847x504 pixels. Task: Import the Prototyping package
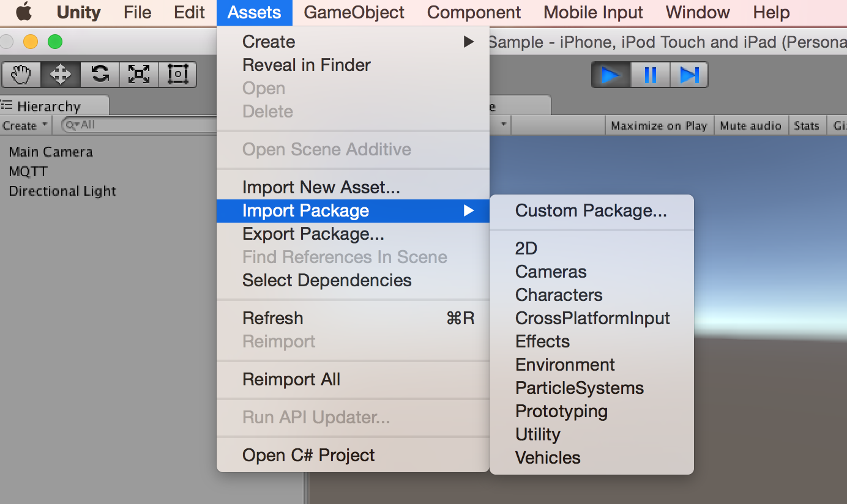pos(592,411)
